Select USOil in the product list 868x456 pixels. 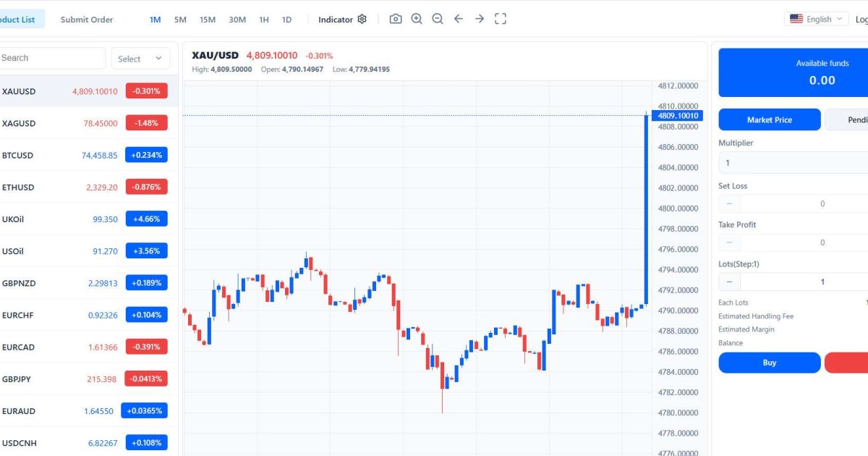(x=88, y=250)
